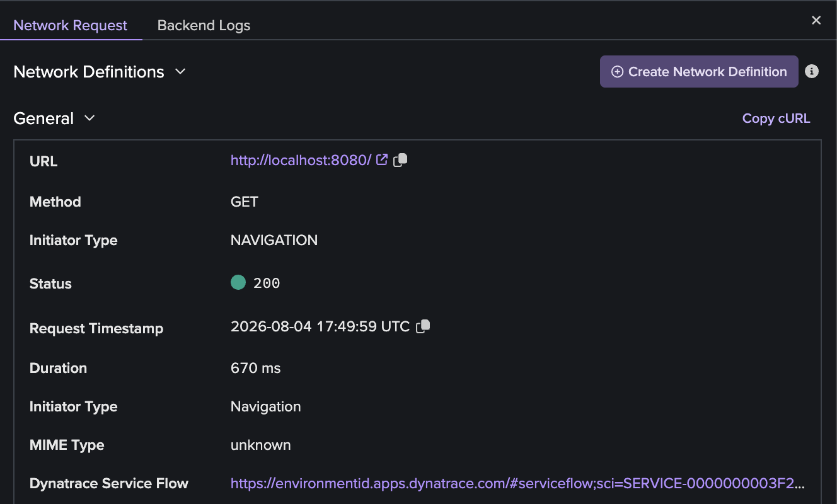
Task: Click the Request Timestamp label
Action: tap(96, 328)
